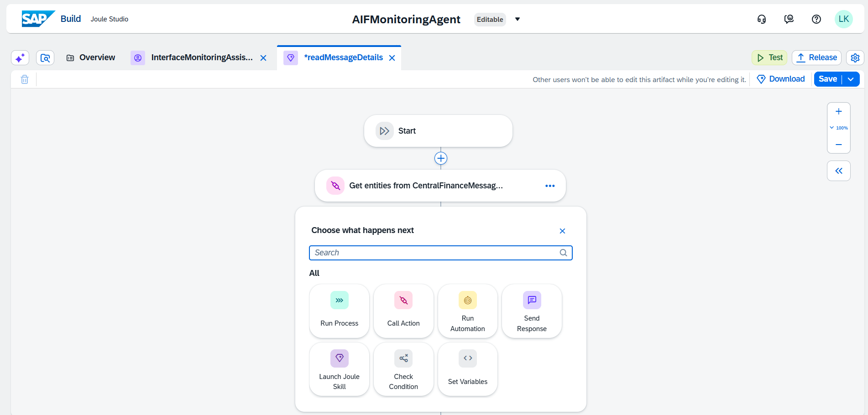Open the headset support icon
868x415 pixels.
click(x=762, y=19)
